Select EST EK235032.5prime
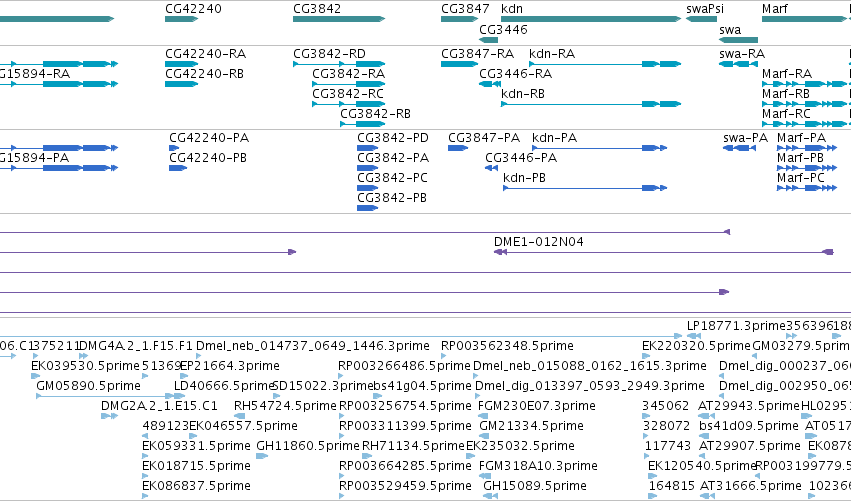The width and height of the screenshot is (851, 501). (520, 446)
